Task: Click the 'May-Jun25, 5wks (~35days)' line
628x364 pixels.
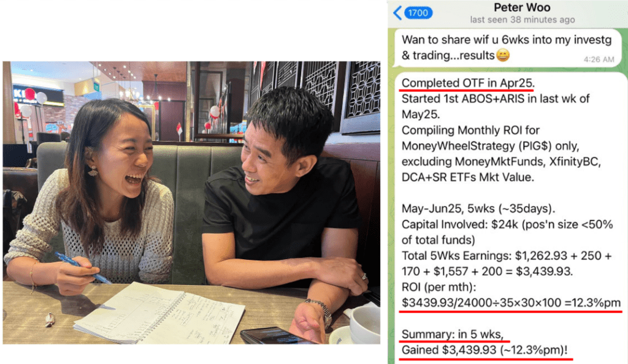Action: click(x=478, y=208)
